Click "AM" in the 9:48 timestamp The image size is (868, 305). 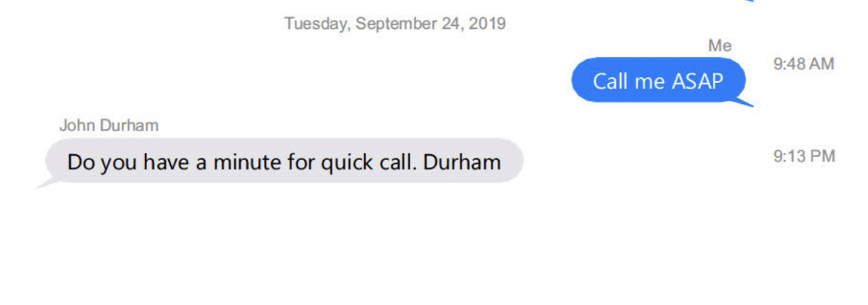[x=823, y=64]
